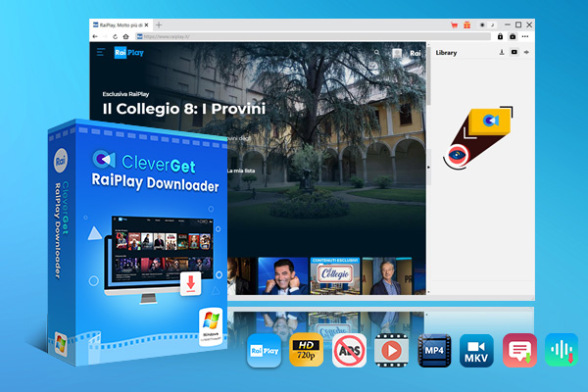Image resolution: width=588 pixels, height=392 pixels.
Task: Minimize the CleverGet window
Action: (508, 24)
